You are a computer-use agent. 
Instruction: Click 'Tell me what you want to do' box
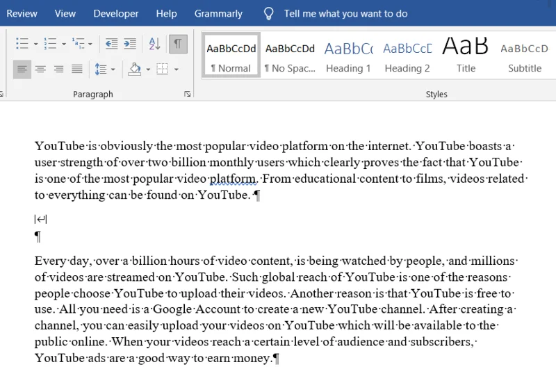(345, 13)
